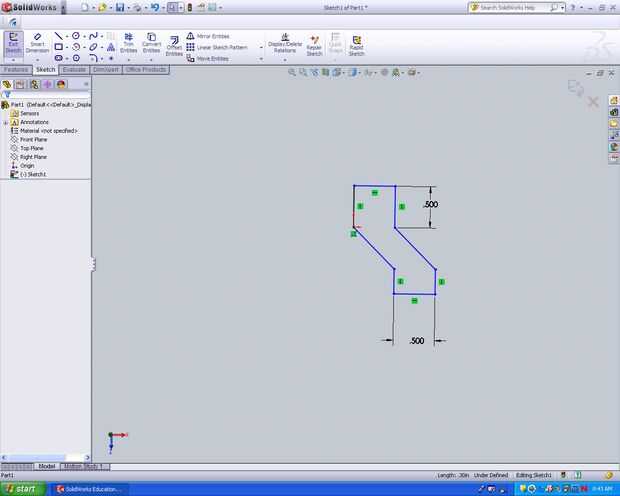
Task: Open SolidWorks Resources in task pane
Action: [x=614, y=100]
